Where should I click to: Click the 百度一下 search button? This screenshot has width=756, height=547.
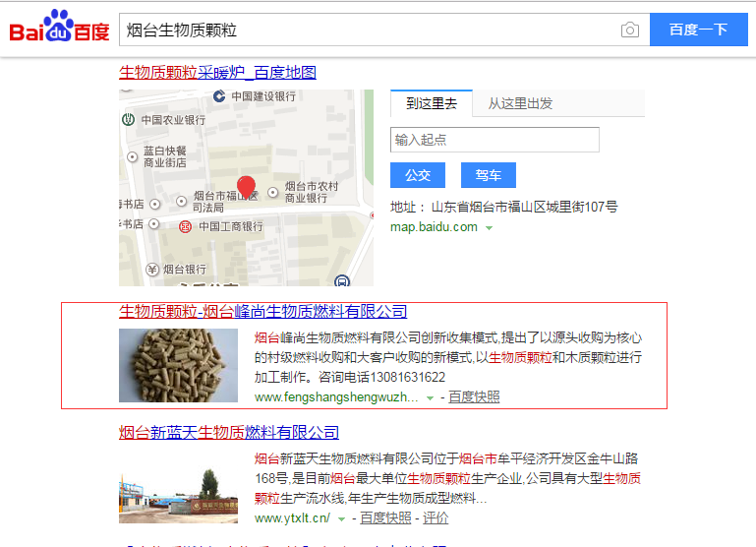699,30
